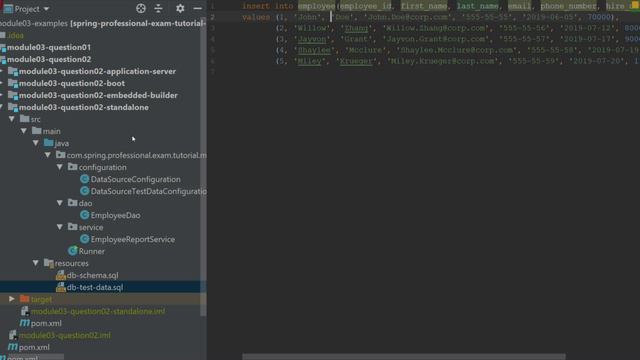Viewport: 640px width, 360px height.
Task: Collapse the com.spring.professional package arrow
Action: coord(48,155)
